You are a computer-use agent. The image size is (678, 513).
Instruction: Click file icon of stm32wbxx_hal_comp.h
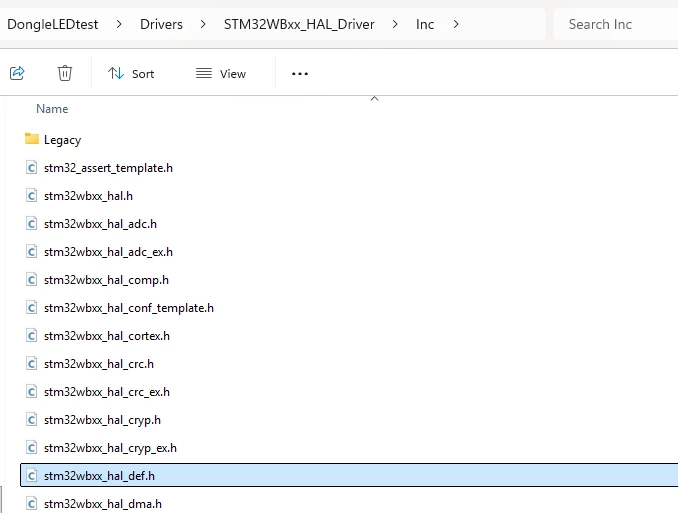32,280
